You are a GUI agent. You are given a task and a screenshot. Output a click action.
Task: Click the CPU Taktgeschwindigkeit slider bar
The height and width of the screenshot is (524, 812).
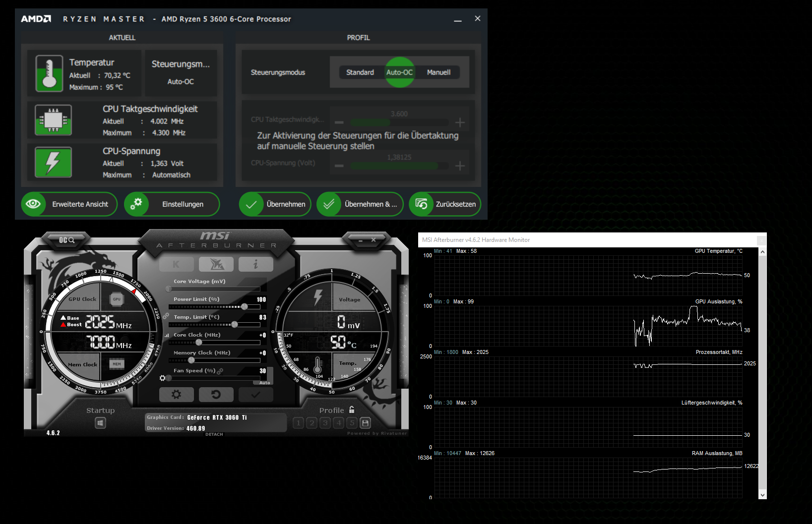click(x=399, y=122)
